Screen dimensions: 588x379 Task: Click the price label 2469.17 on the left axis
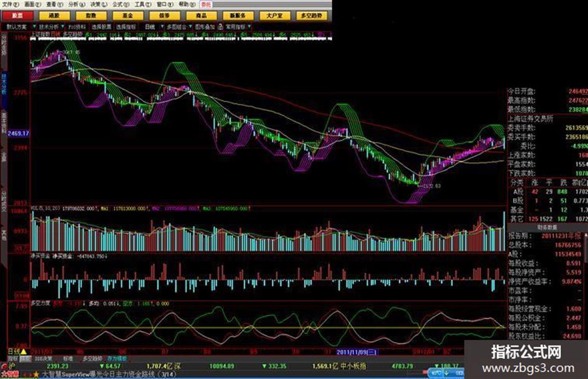[19, 133]
